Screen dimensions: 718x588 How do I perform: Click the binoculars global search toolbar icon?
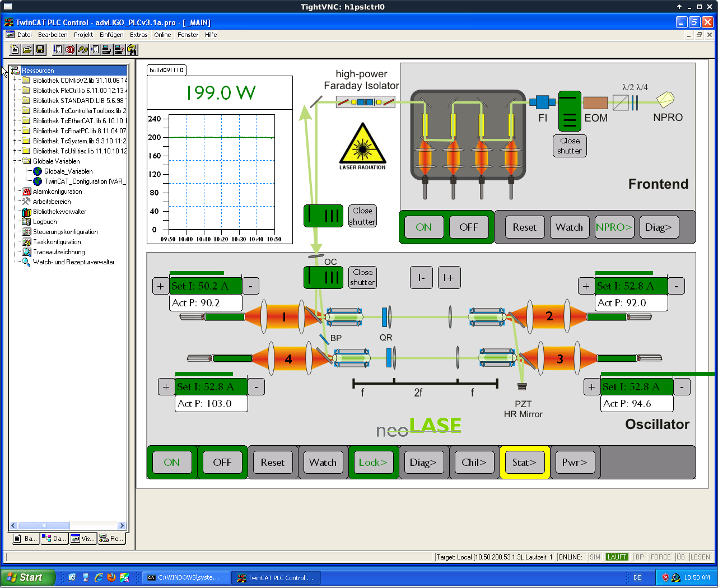point(132,50)
